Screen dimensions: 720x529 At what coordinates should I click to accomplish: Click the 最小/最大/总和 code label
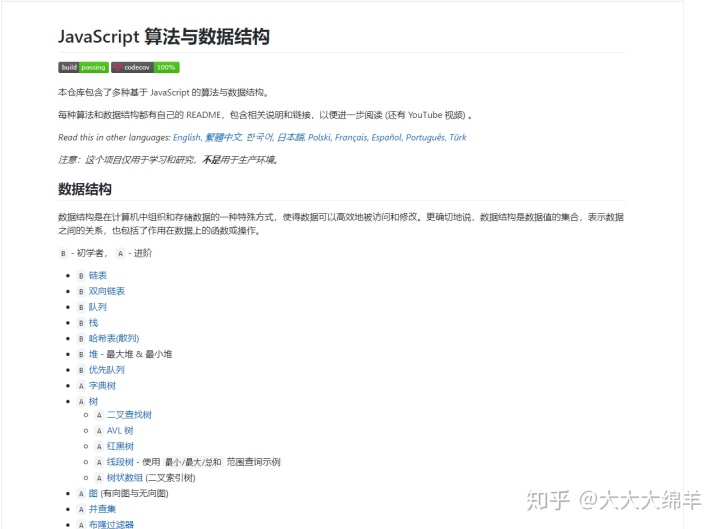coord(193,462)
